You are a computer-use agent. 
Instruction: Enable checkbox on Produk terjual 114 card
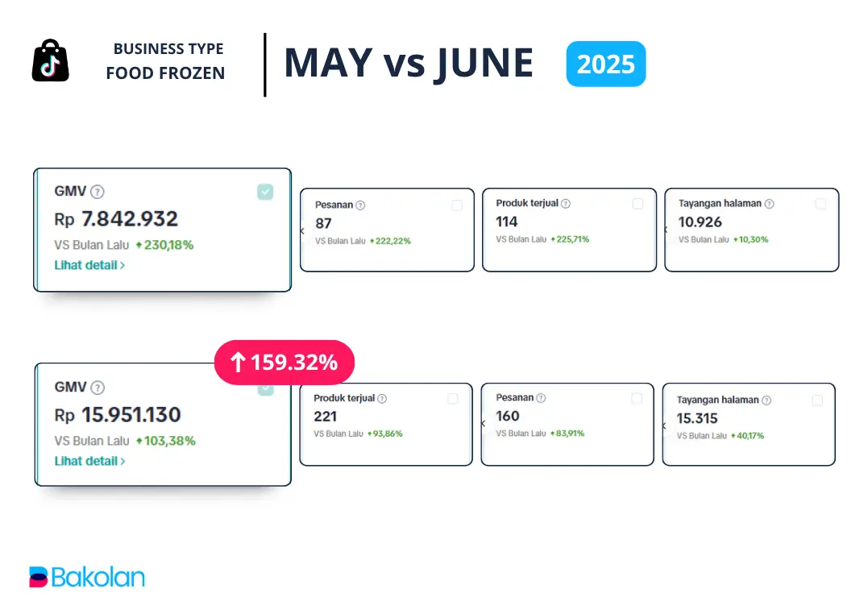point(638,204)
